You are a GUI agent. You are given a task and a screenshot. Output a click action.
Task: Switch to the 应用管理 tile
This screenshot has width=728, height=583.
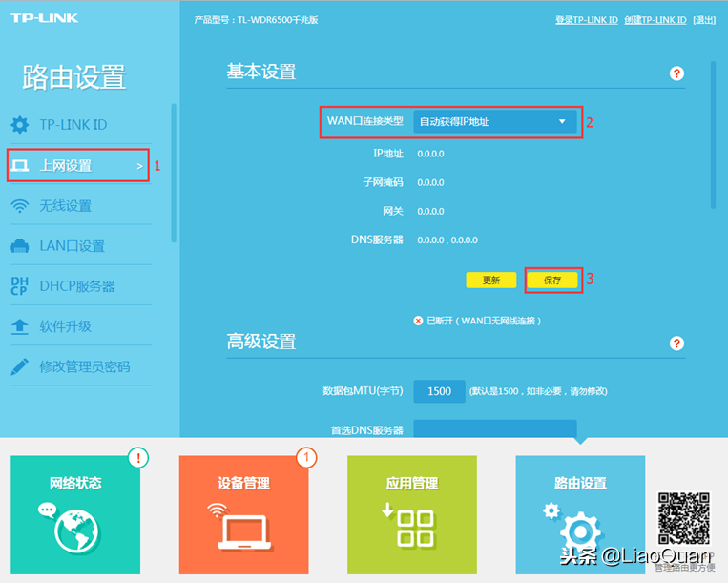(x=411, y=503)
